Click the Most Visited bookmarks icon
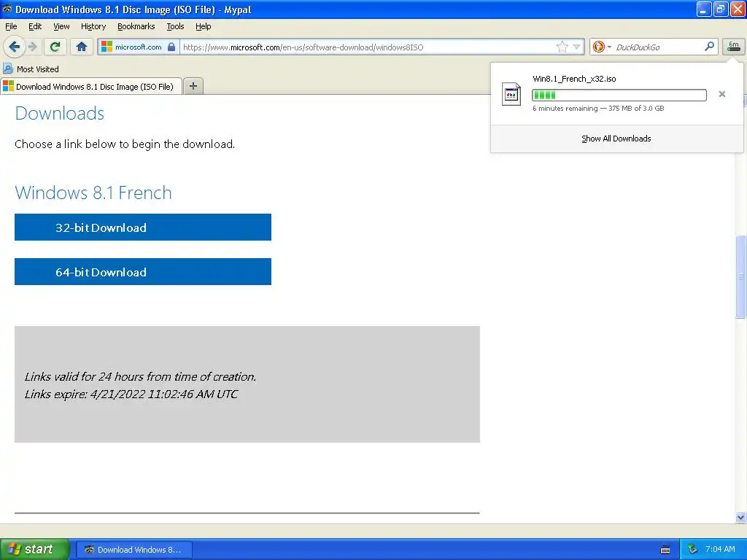This screenshot has width=747, height=560. [7, 69]
